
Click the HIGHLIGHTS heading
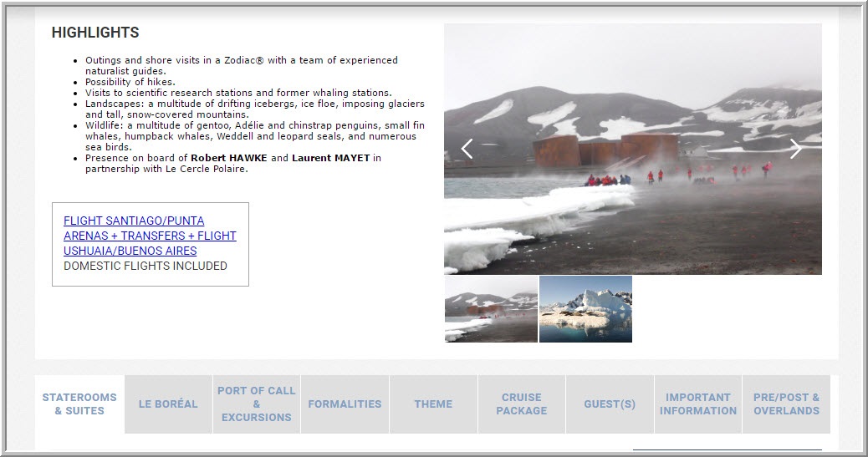[x=95, y=33]
